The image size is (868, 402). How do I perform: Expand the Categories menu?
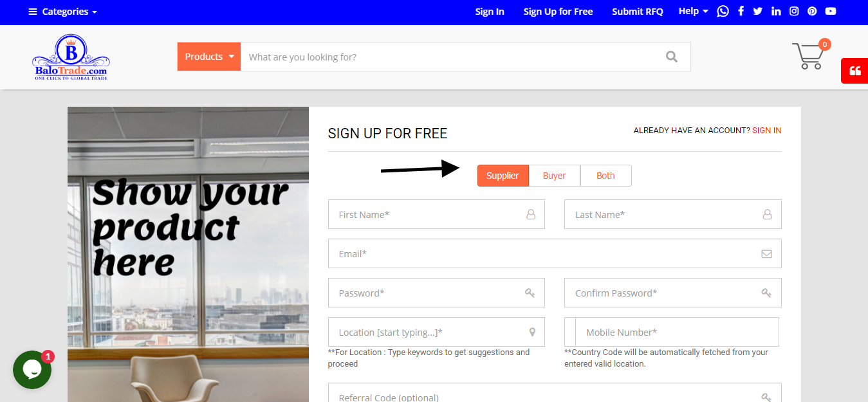click(63, 12)
